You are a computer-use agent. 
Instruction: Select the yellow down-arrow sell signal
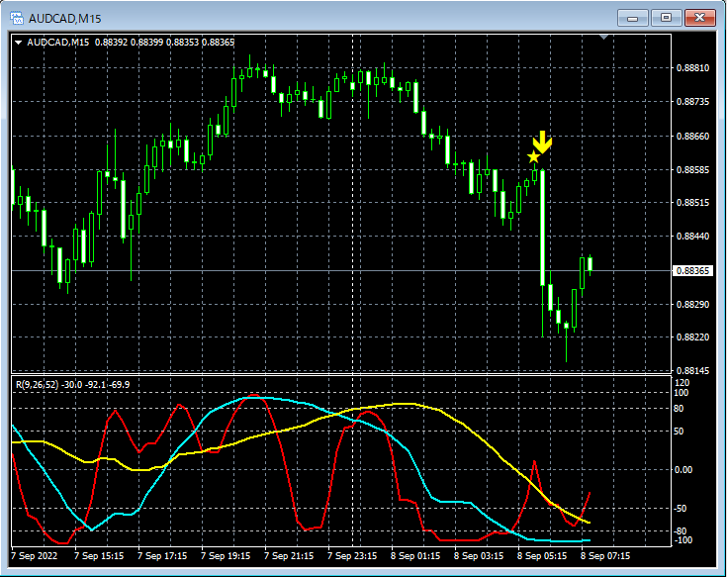(542, 143)
